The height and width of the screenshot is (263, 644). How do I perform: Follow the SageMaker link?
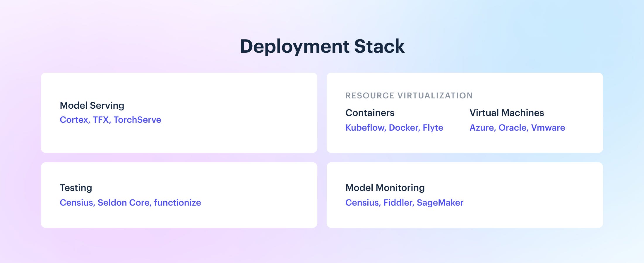point(440,203)
